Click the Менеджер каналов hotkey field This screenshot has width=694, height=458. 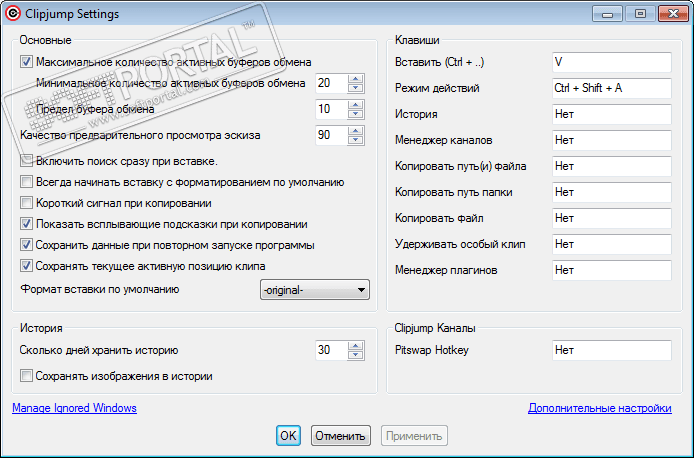point(612,140)
